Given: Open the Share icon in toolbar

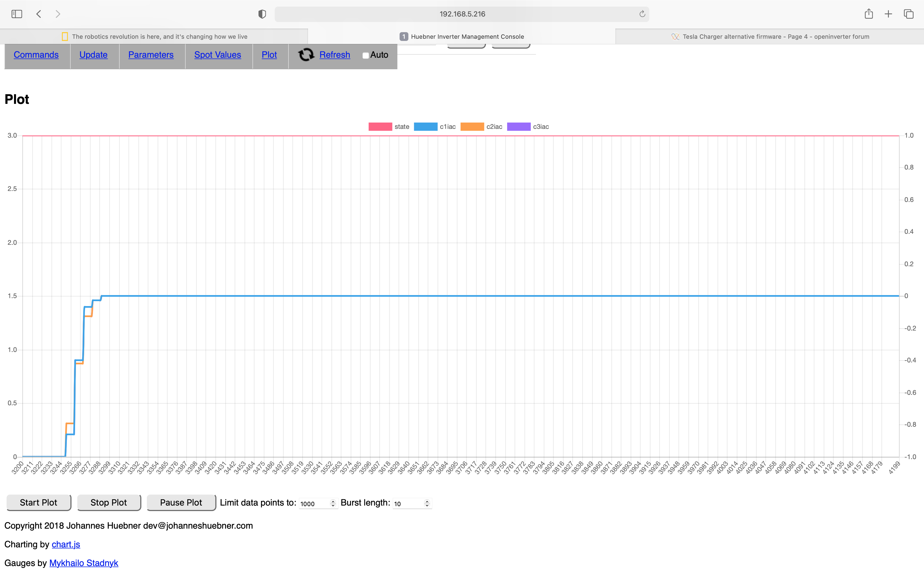Looking at the screenshot, I should (869, 14).
